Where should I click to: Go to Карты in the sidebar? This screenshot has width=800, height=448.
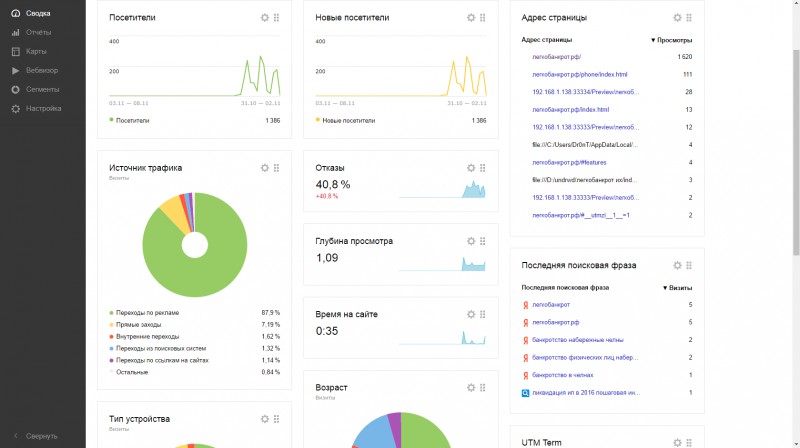point(36,51)
